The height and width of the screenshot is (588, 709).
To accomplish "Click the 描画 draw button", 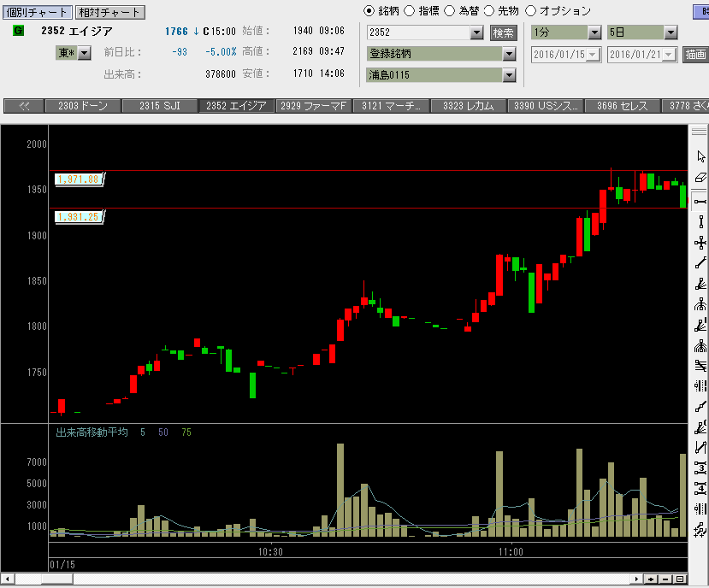I will click(x=695, y=55).
